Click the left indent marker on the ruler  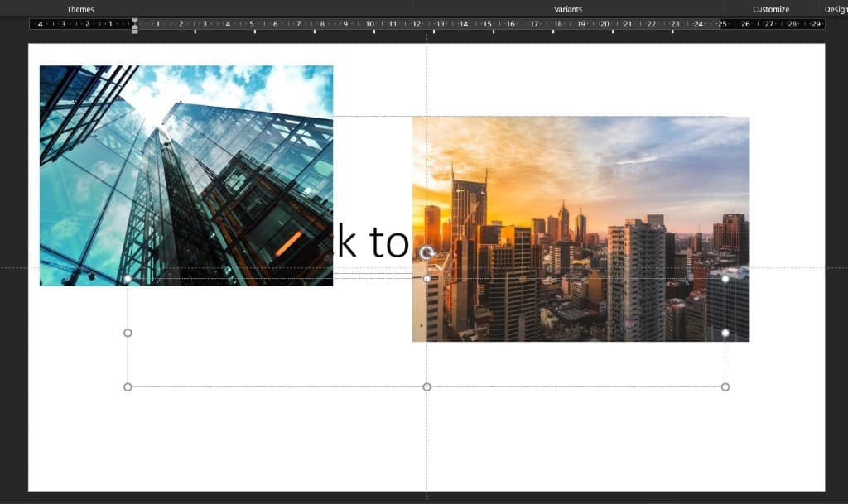[135, 30]
